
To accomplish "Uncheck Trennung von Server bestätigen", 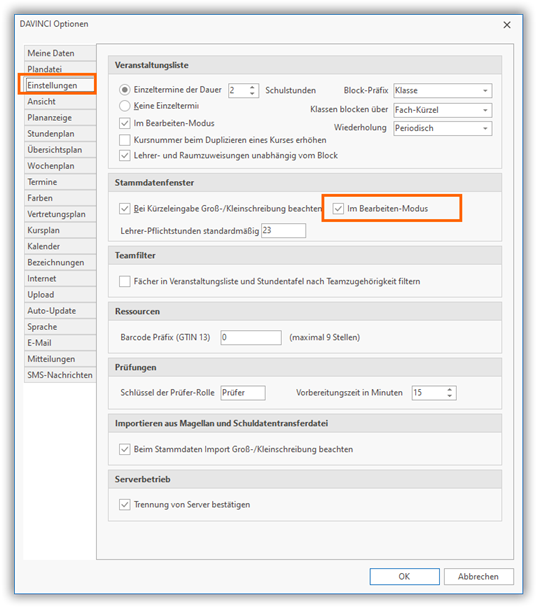I will click(124, 505).
